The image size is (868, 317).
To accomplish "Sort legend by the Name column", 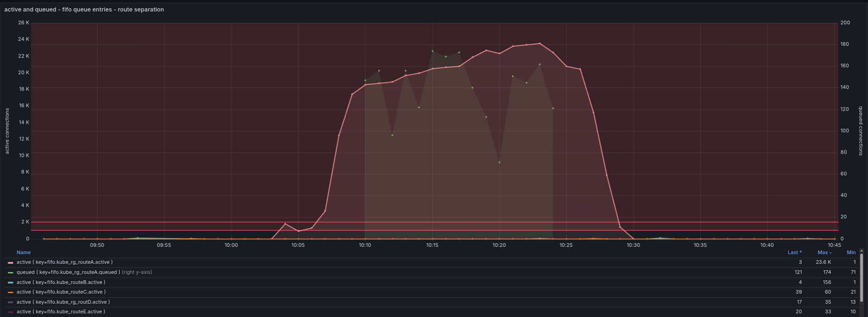I will [x=23, y=252].
